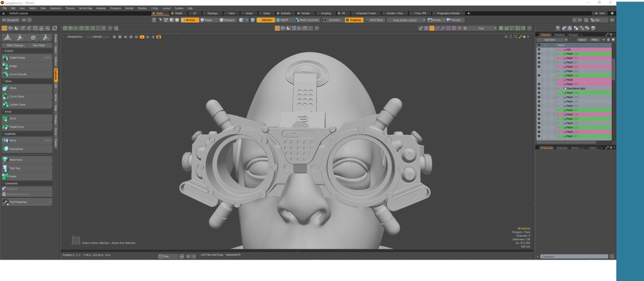Activate the Curve Extrude tool
Image resolution: width=644 pixels, height=281 pixels.
click(x=27, y=74)
